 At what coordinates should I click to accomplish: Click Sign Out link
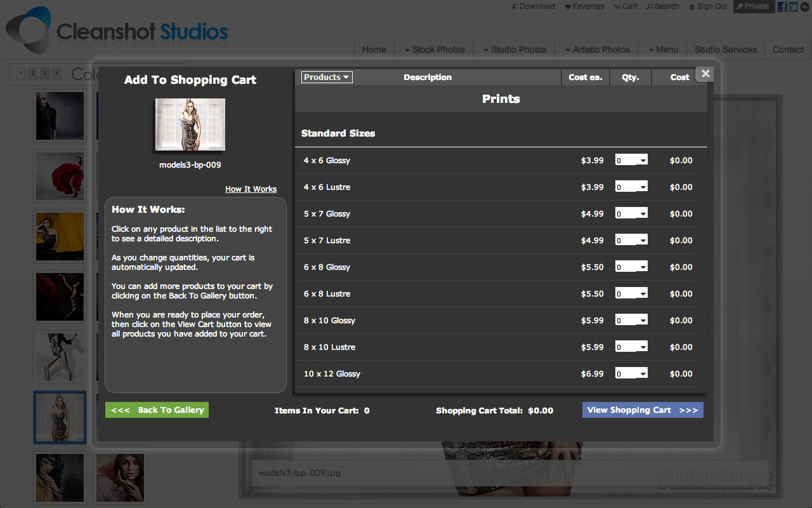tap(708, 6)
